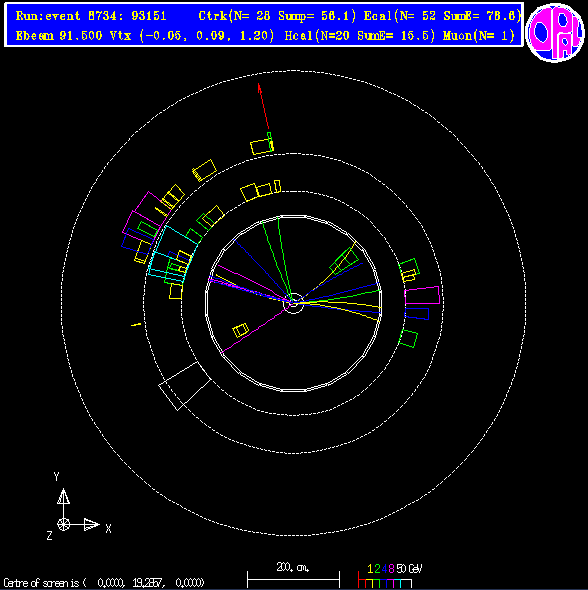Select the magenta box on right side

pos(422,295)
